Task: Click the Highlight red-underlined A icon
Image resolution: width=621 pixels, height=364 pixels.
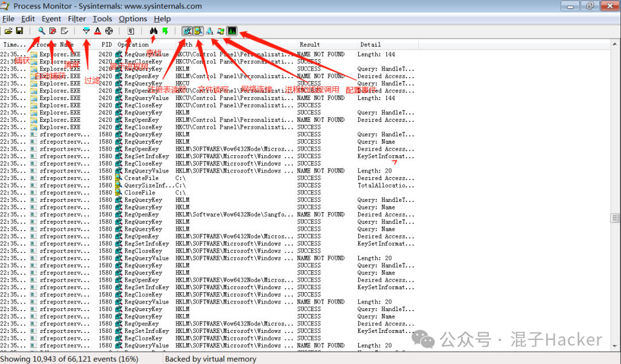Action: (x=97, y=31)
